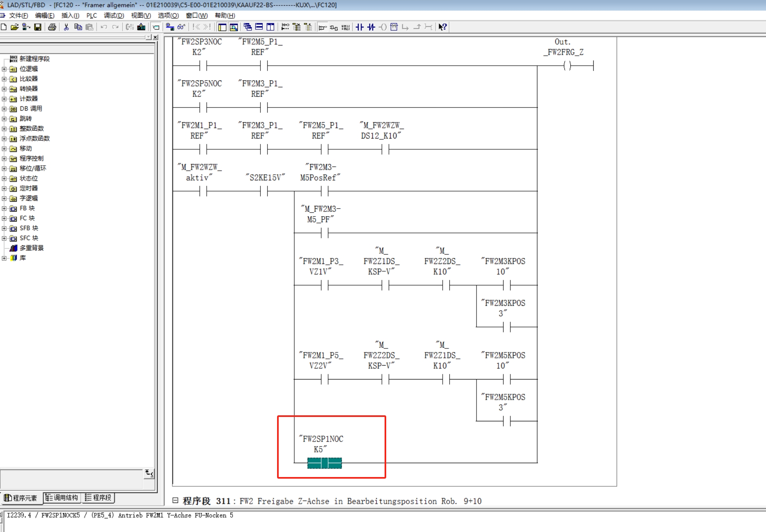Close the program elements panel
The height and width of the screenshot is (532, 766).
click(156, 37)
